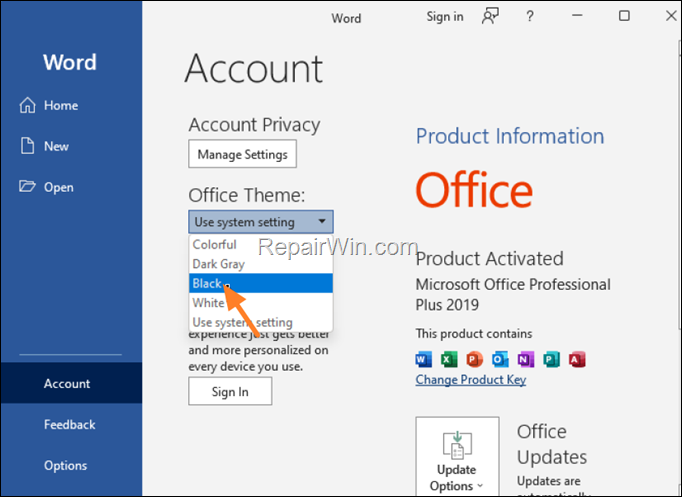Click the Open folder icon

pyautogui.click(x=27, y=187)
